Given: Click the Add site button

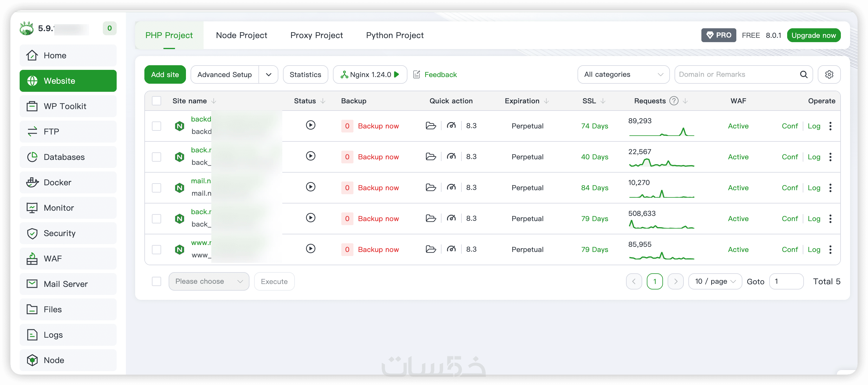Looking at the screenshot, I should pos(165,74).
